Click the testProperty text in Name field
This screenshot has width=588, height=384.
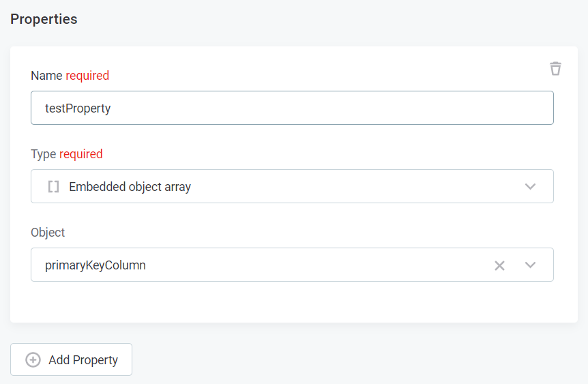(78, 108)
